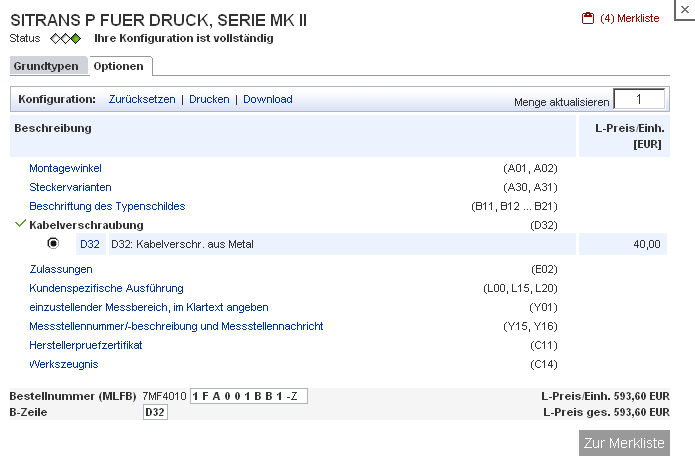Click the MLFB order number field

click(x=249, y=396)
